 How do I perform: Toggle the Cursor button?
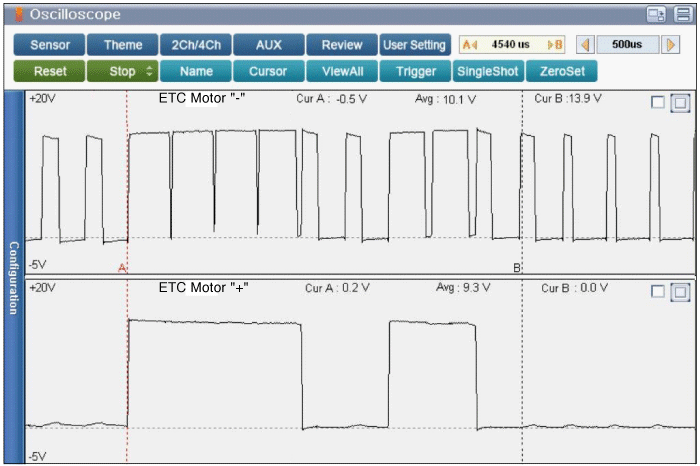269,71
